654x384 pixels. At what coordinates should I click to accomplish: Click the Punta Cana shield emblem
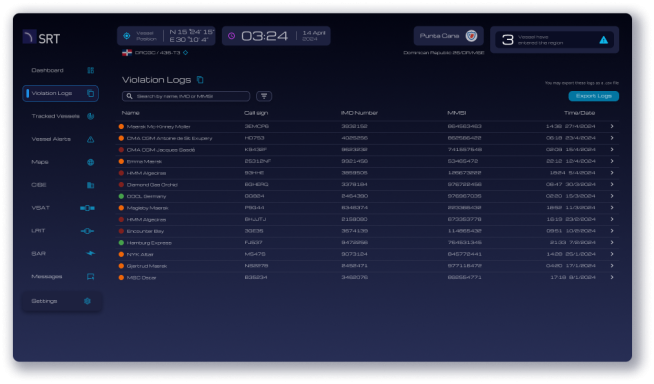471,36
